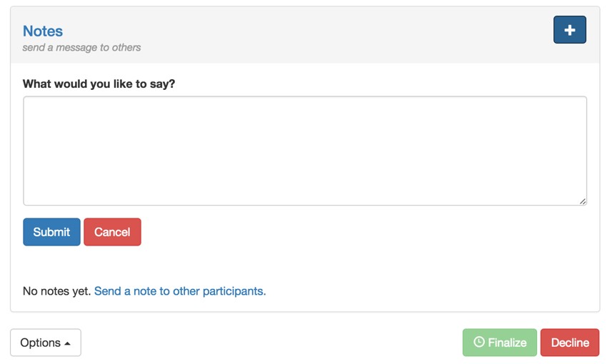Click the textarea resize grip corner
This screenshot has width=607, height=364.
click(x=583, y=201)
